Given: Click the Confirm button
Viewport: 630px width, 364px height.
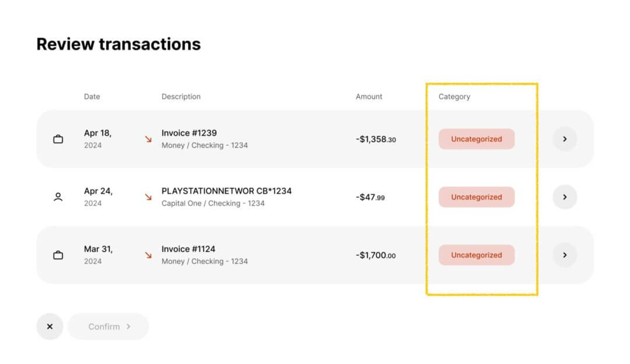Looking at the screenshot, I should coord(108,327).
